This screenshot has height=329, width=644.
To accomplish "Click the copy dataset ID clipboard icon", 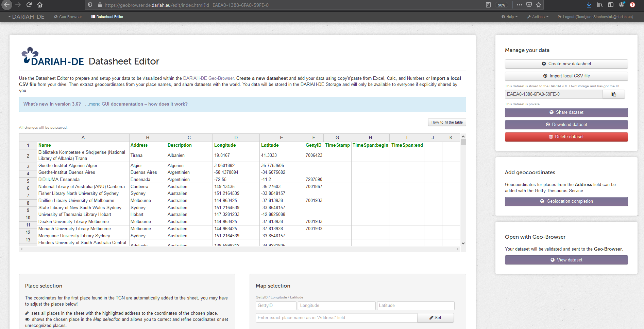I will click(x=613, y=94).
